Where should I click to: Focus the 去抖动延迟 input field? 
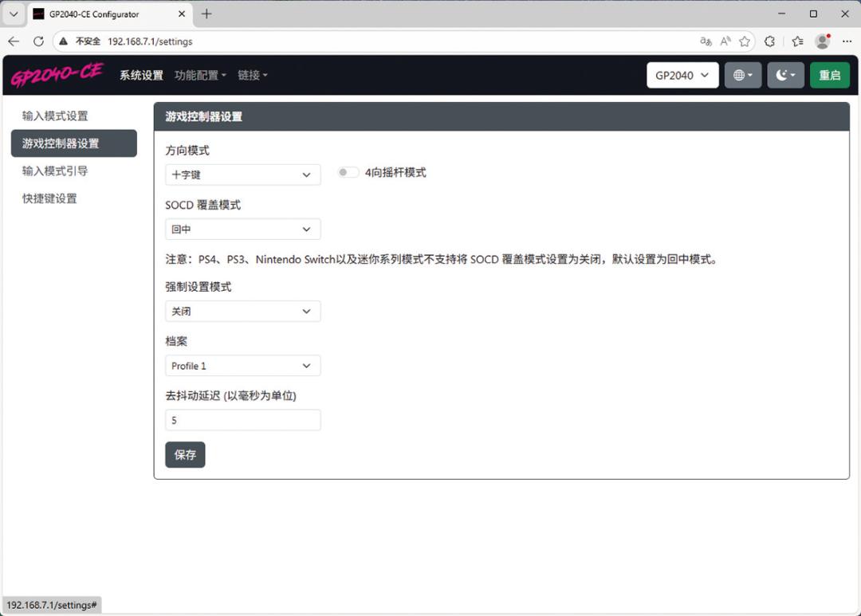coord(242,420)
